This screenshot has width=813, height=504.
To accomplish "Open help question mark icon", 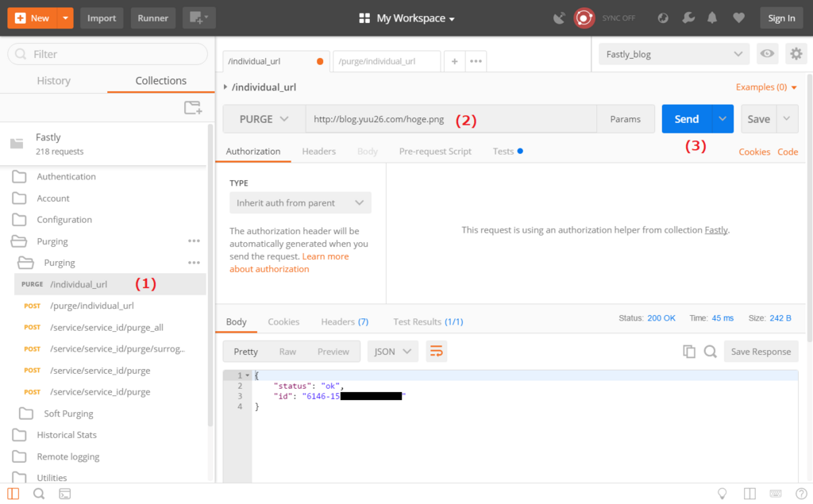I will point(801,494).
